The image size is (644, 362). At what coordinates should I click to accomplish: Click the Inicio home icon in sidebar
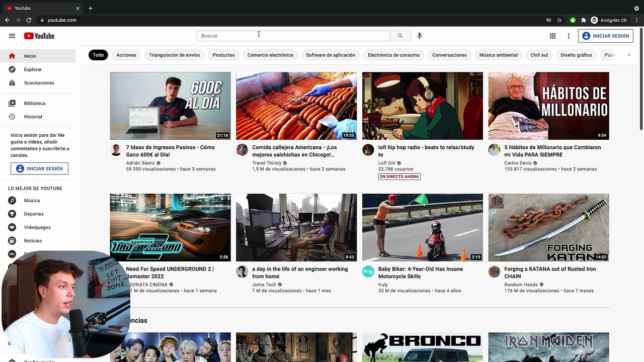(x=12, y=56)
